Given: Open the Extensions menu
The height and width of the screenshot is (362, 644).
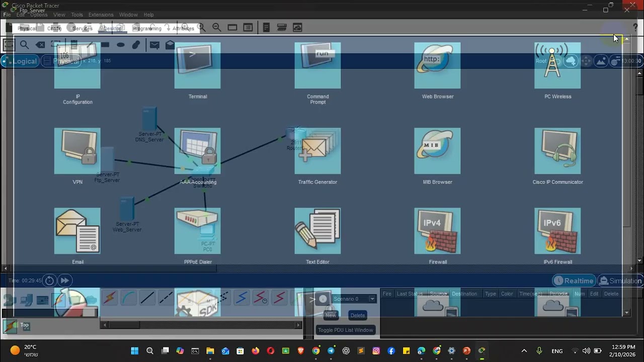Looking at the screenshot, I should point(101,15).
